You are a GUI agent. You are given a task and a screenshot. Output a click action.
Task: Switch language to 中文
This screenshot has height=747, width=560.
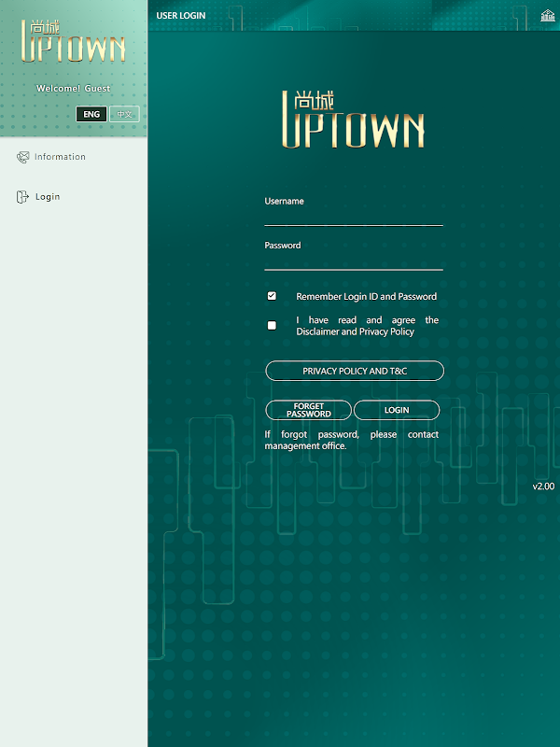click(x=124, y=114)
